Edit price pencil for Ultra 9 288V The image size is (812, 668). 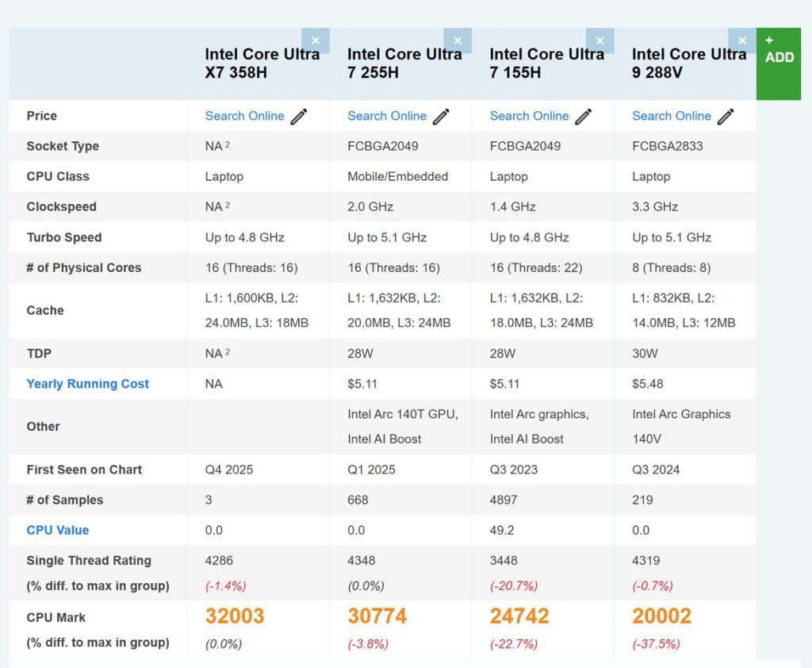tap(726, 117)
